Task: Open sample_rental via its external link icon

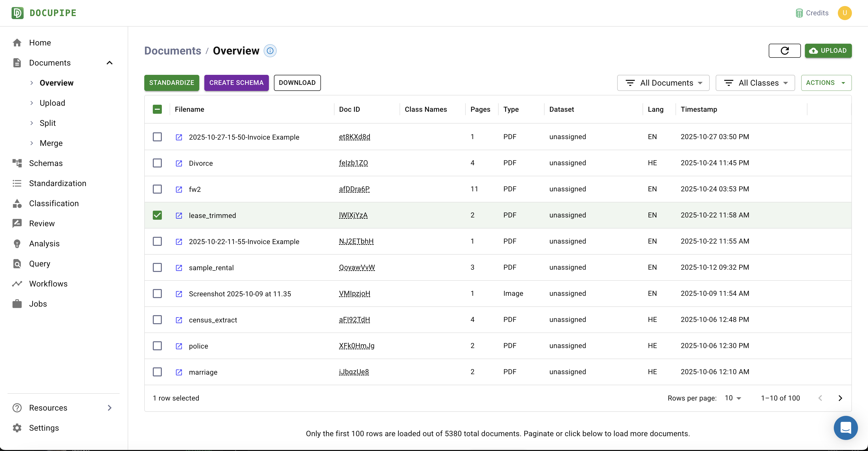Action: pos(179,268)
